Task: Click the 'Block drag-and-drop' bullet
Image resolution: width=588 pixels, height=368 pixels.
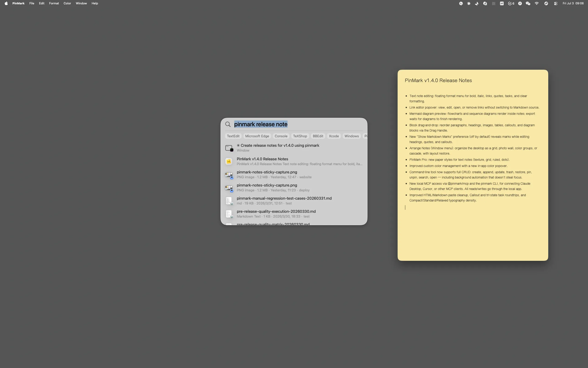Action: [x=472, y=128]
